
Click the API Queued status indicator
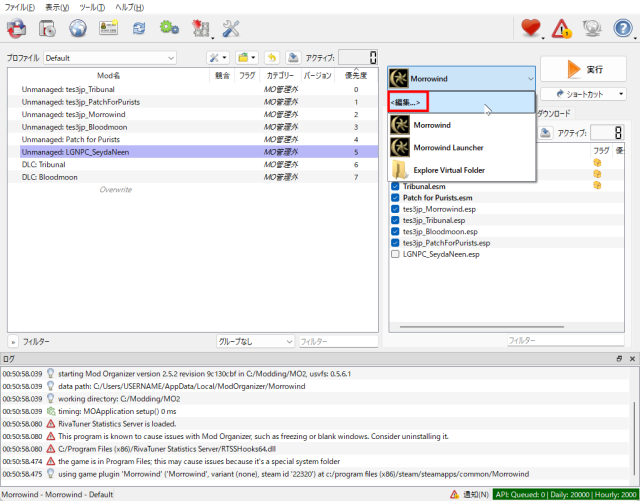tap(566, 494)
